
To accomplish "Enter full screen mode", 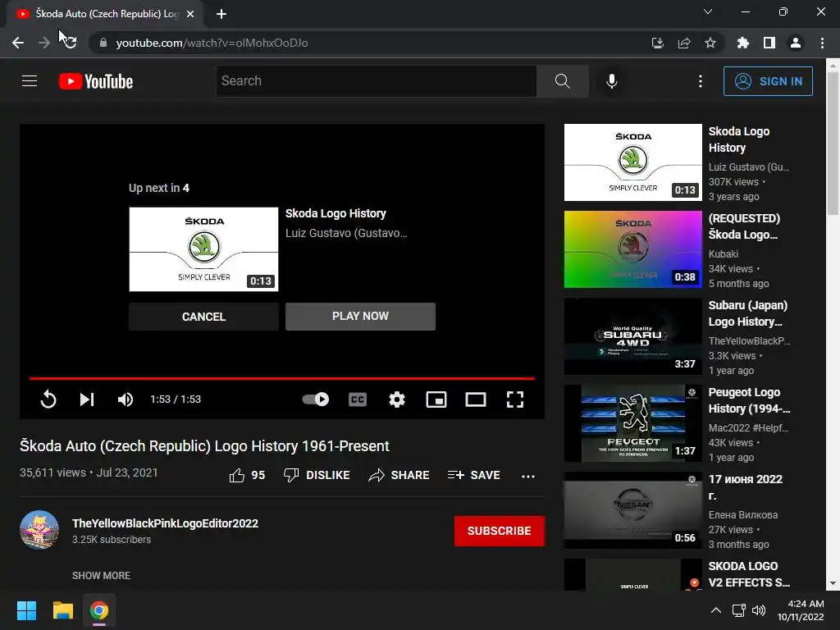I will point(515,399).
